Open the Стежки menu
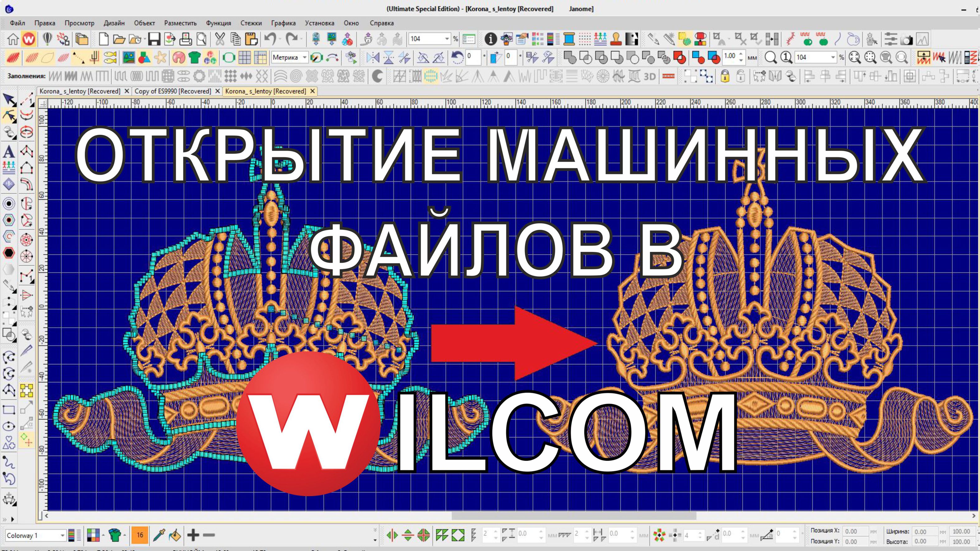 251,23
